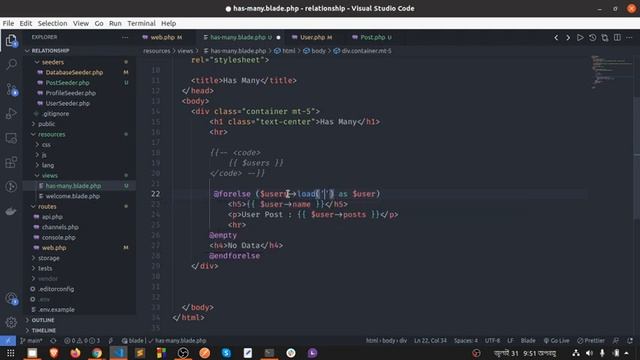Open the Docker view in activity bar
The width and height of the screenshot is (640, 360).
coord(11,211)
